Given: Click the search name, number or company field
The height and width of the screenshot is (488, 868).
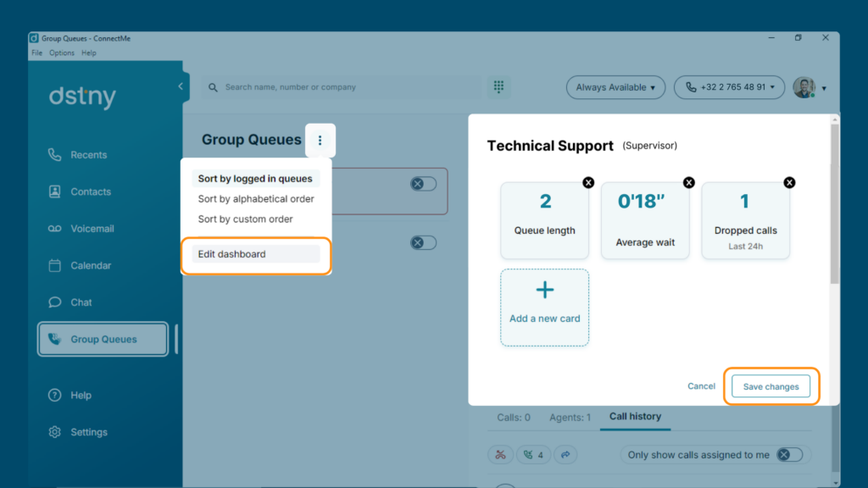Looking at the screenshot, I should [342, 87].
